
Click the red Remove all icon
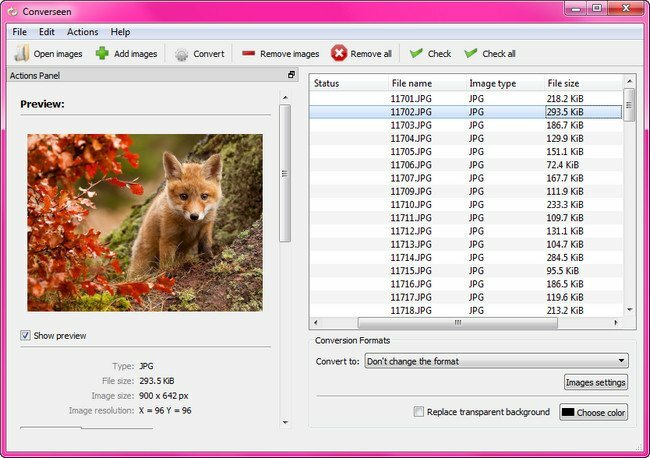point(339,54)
